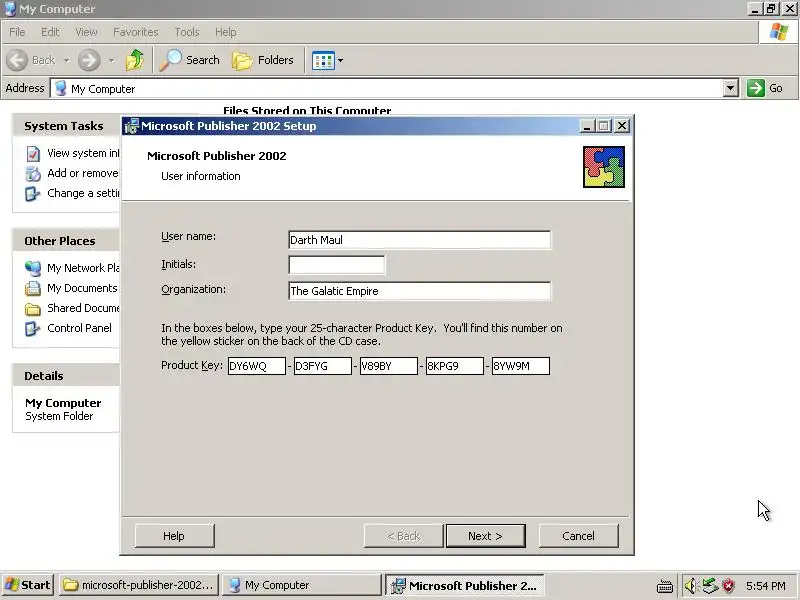The width and height of the screenshot is (800, 600).
Task: Open My Documents link
Action: (x=82, y=288)
